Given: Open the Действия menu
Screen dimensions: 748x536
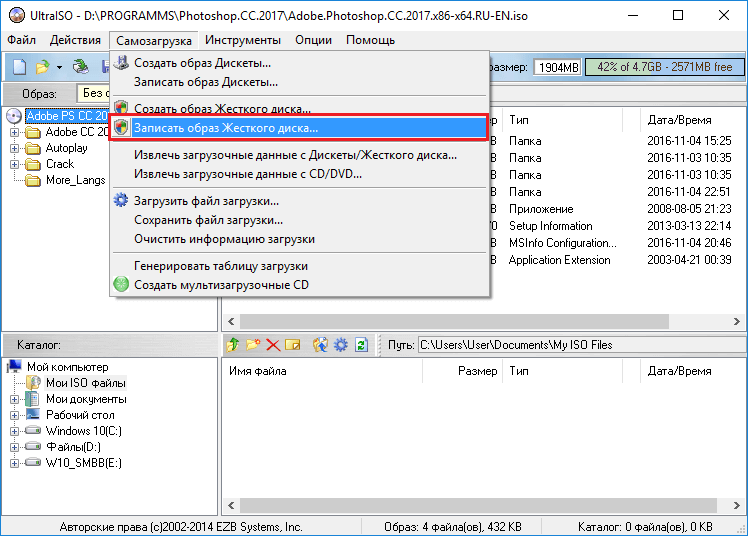Looking at the screenshot, I should [75, 40].
